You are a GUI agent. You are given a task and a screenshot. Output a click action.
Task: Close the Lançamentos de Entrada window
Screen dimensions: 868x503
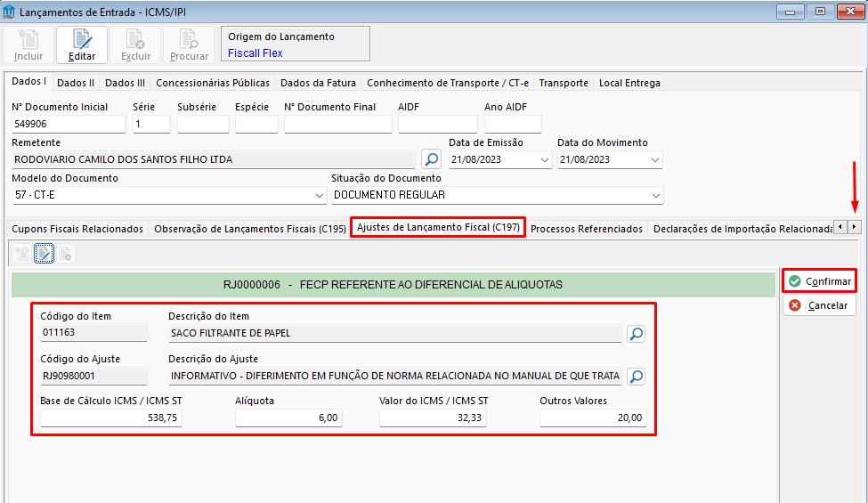[850, 12]
